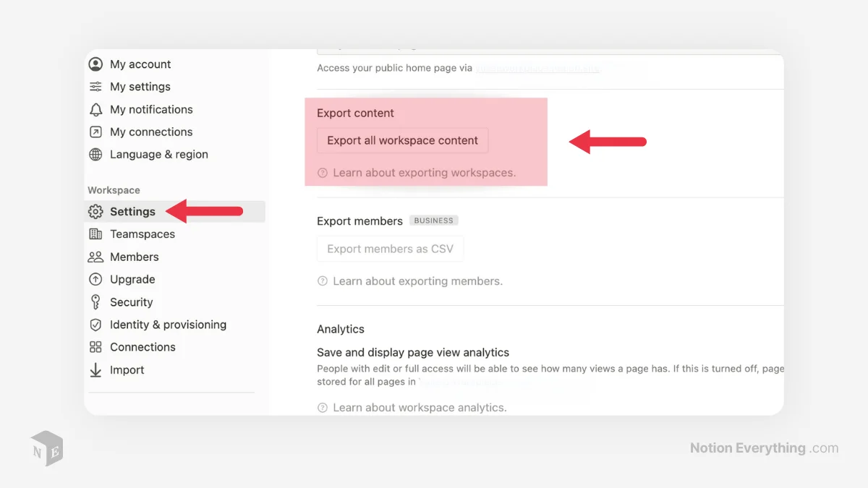Click the Export members as CSV button
Image resolution: width=868 pixels, height=488 pixels.
click(x=390, y=248)
